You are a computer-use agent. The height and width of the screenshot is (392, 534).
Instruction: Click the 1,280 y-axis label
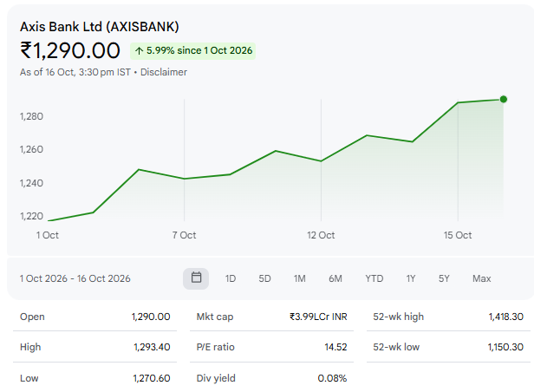pyautogui.click(x=32, y=116)
